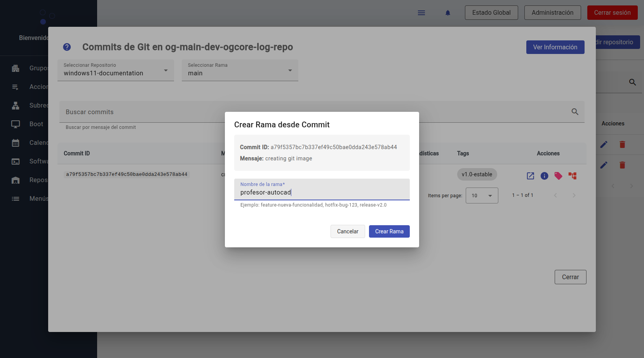Focus the Nombre de la rama field
This screenshot has width=644, height=358.
point(322,192)
